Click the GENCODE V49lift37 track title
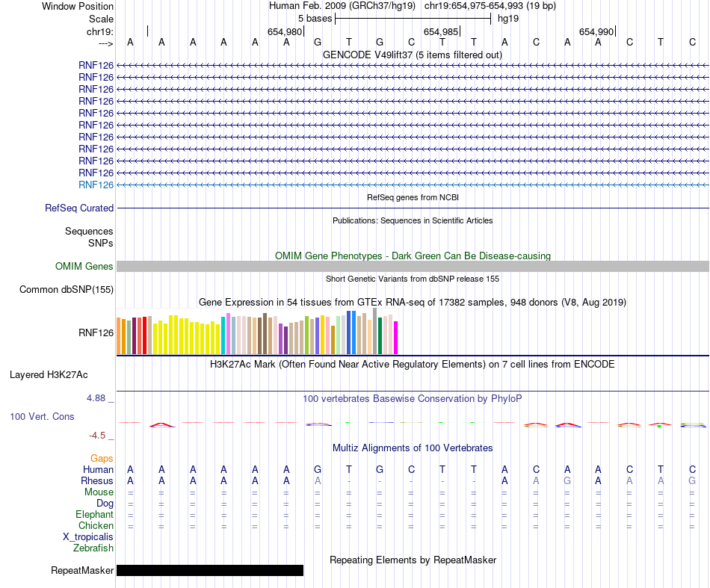 coord(412,55)
